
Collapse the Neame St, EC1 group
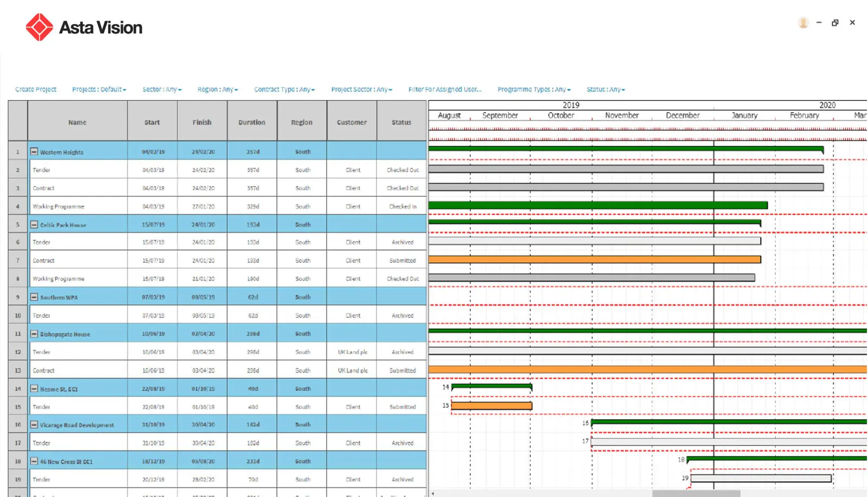click(34, 389)
